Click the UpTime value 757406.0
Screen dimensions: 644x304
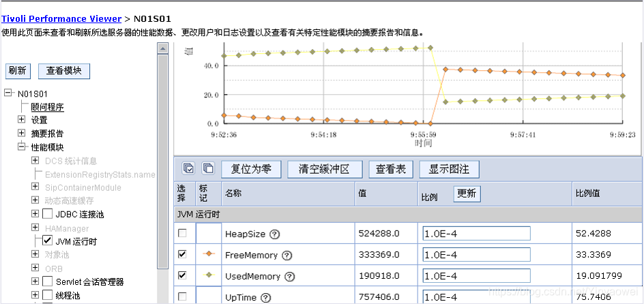click(x=379, y=297)
